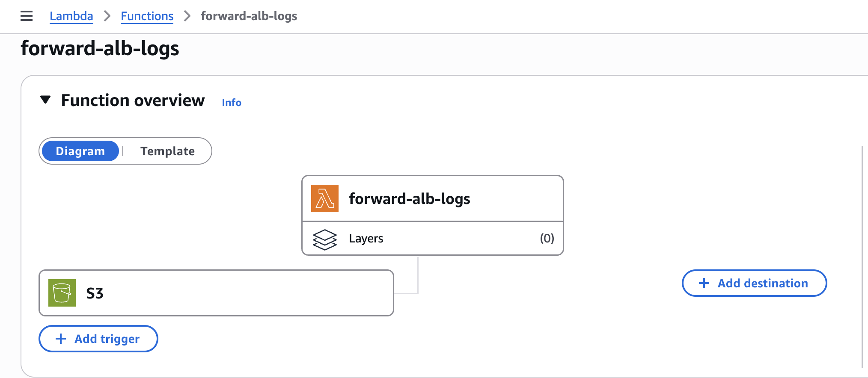Open the Function overview Info link
Image resolution: width=868 pixels, height=378 pixels.
pos(231,102)
